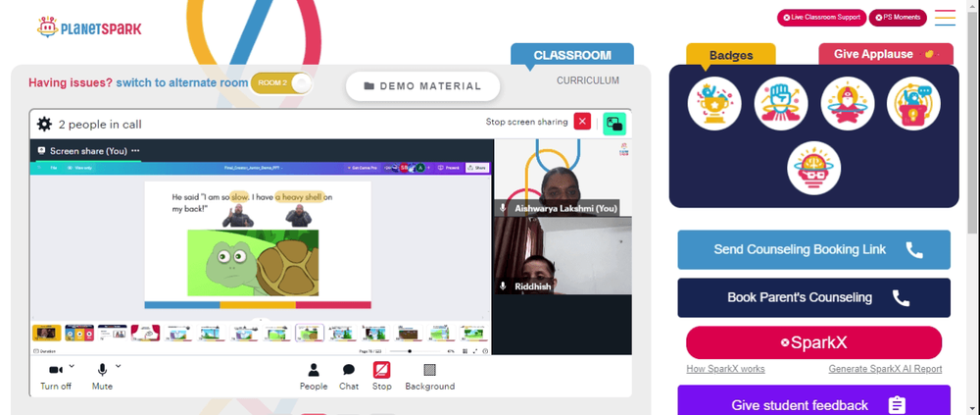Expand microphone options chevron
980x415 pixels.
pyautogui.click(x=119, y=366)
